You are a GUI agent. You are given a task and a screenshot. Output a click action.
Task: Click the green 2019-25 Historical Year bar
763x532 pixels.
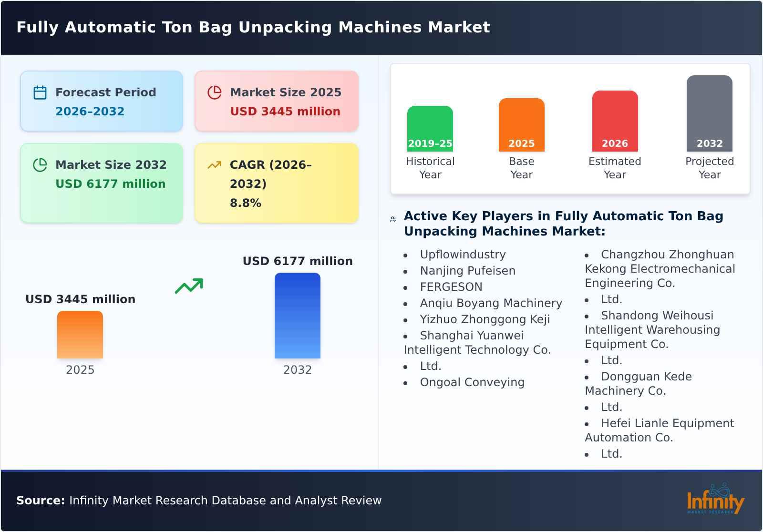(430, 129)
